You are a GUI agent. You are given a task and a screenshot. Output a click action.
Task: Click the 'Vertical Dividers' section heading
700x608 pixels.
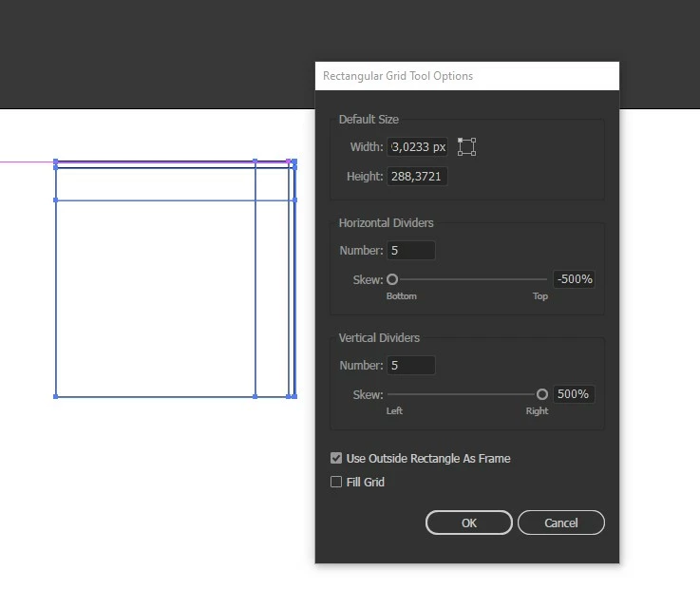pyautogui.click(x=380, y=337)
